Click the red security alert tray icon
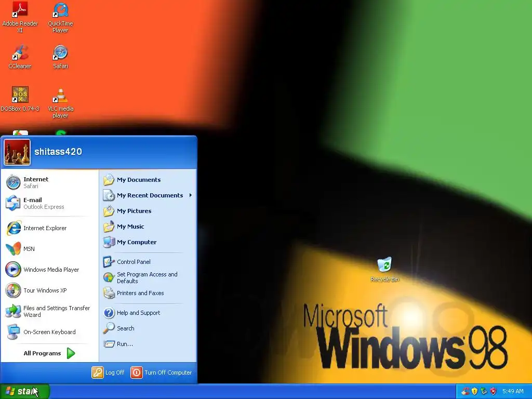Viewport: 532px width, 399px height. pyautogui.click(x=494, y=392)
